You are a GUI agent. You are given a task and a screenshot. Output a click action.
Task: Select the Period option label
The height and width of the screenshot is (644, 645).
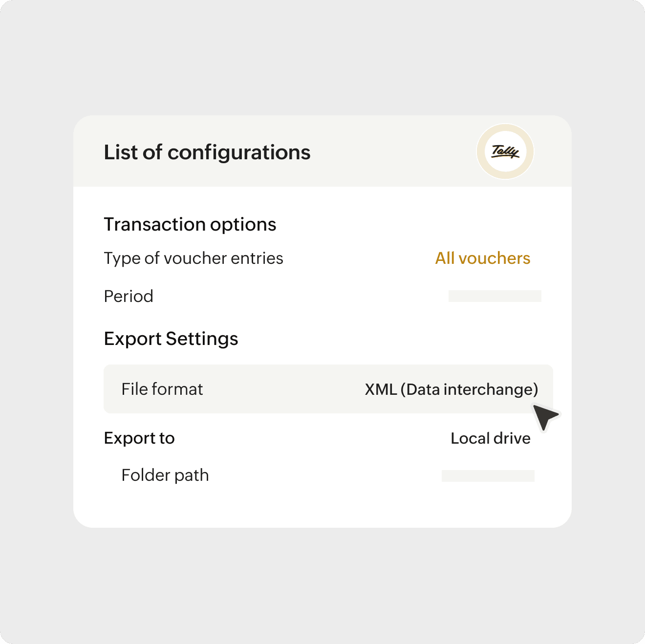tap(129, 296)
